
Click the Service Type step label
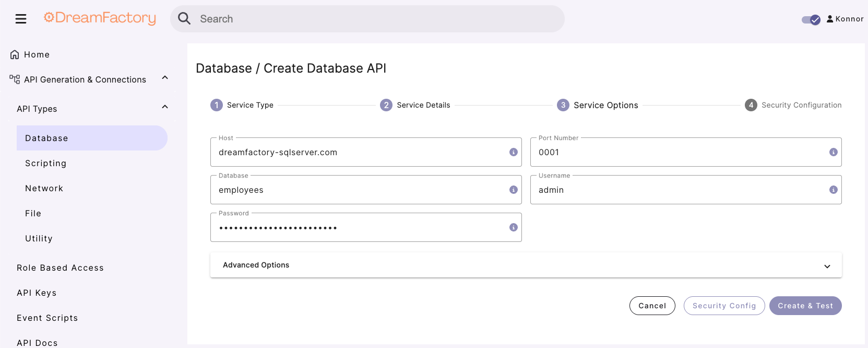click(250, 105)
